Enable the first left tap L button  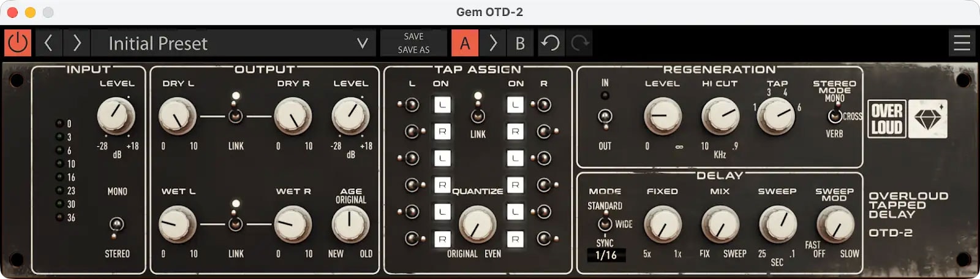coord(442,105)
